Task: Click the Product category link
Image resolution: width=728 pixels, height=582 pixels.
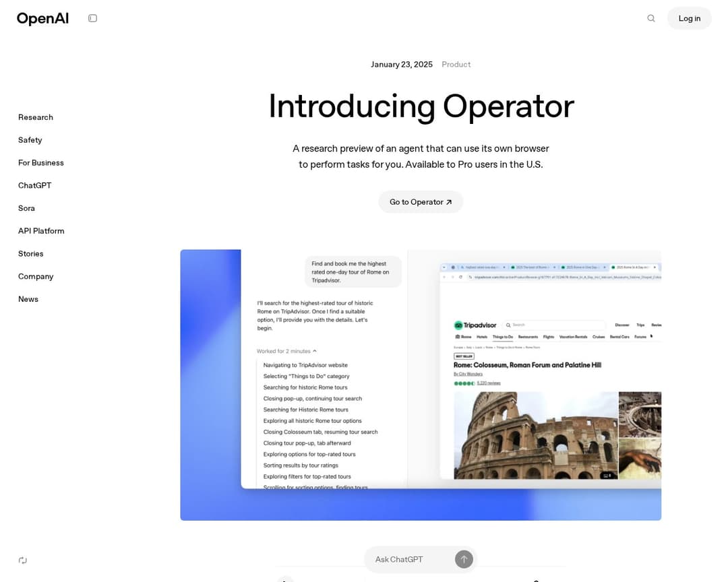Action: pos(456,65)
